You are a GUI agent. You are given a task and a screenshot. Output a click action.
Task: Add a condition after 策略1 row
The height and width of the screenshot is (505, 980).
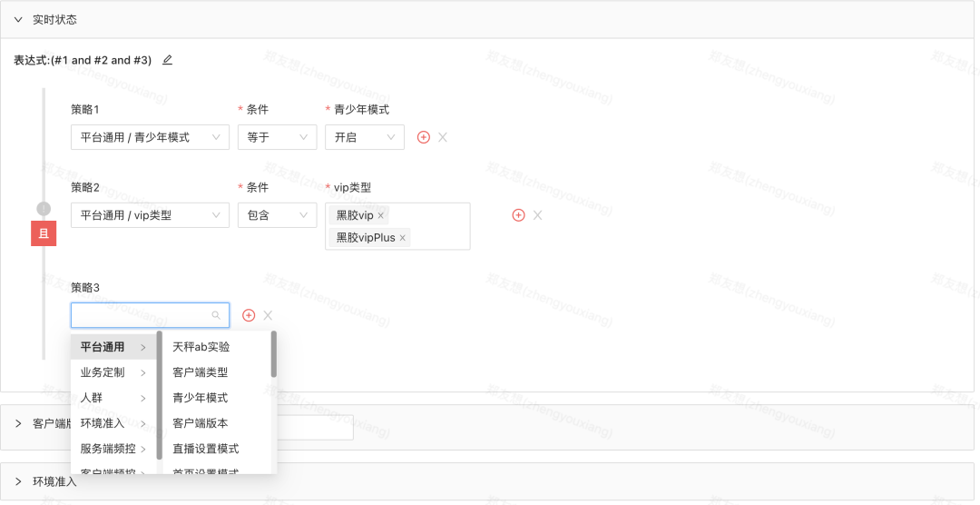click(x=423, y=137)
